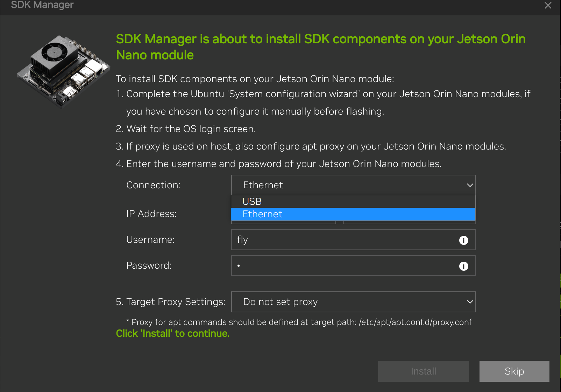Click the Password info icon

click(x=463, y=266)
